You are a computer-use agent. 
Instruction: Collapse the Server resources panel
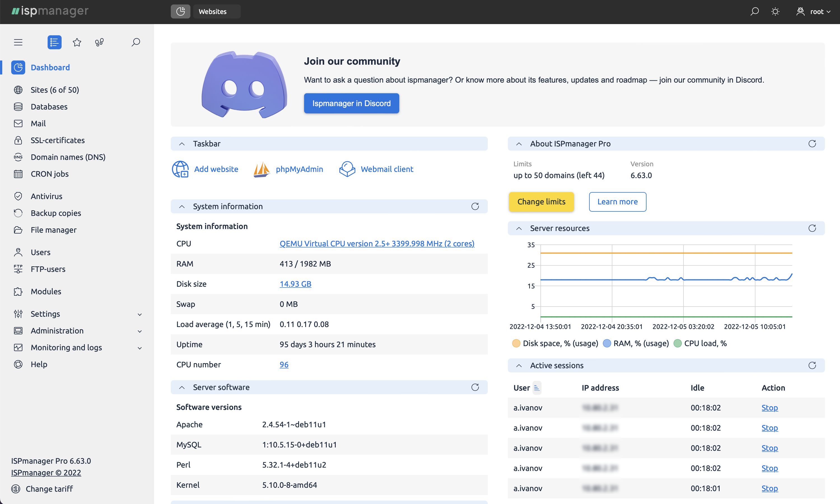click(519, 228)
